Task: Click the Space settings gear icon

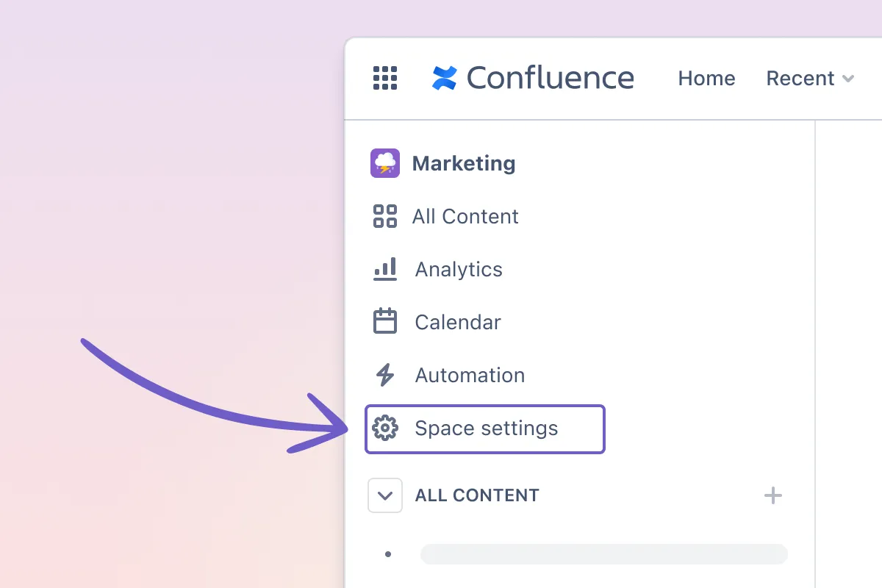Action: 385,428
